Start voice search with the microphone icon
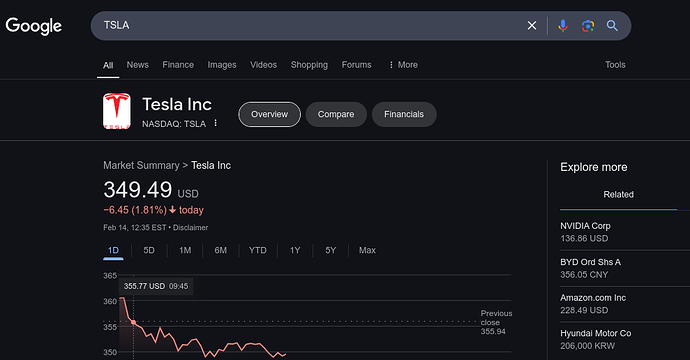Viewport: 690px width, 360px height. 562,26
